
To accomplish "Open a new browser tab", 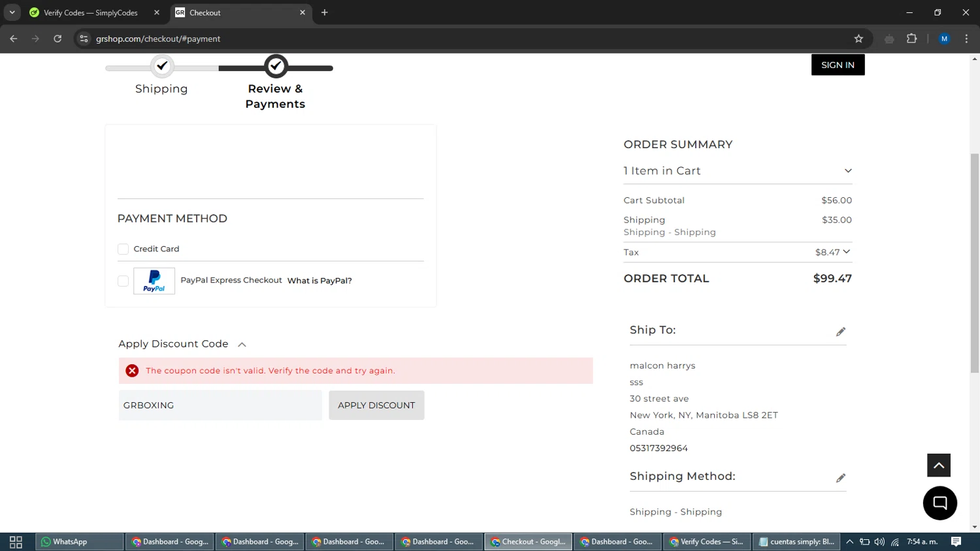I will click(x=325, y=12).
